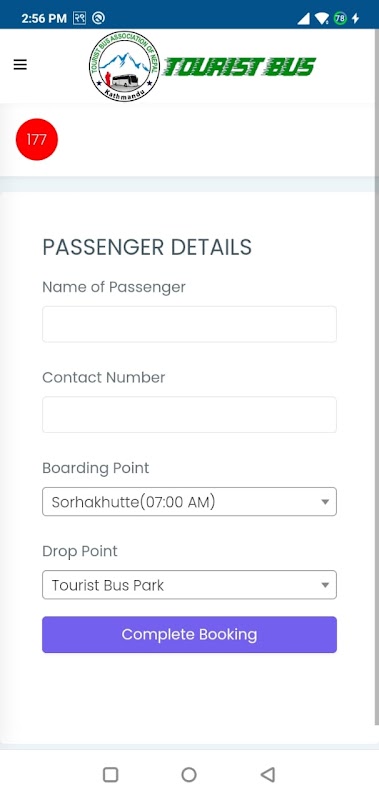Open recent apps with square button
Screen dimensions: 379x800
[x=111, y=774]
